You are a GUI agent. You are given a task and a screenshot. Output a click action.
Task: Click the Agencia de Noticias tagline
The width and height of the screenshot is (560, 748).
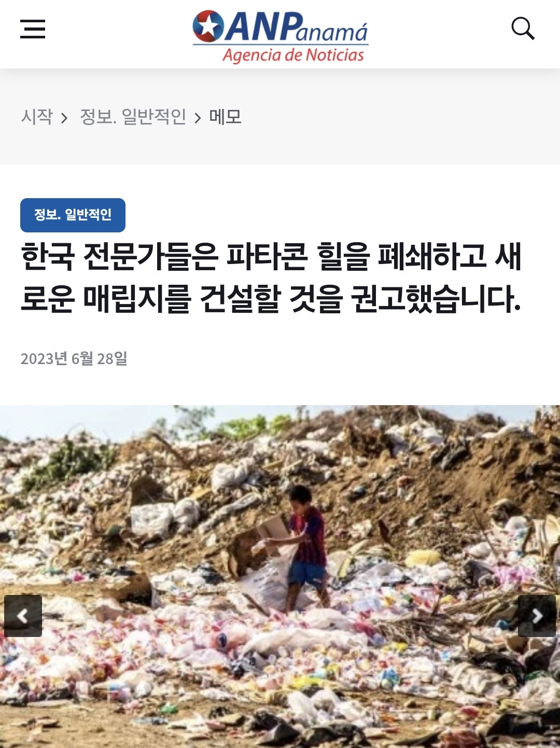[293, 55]
